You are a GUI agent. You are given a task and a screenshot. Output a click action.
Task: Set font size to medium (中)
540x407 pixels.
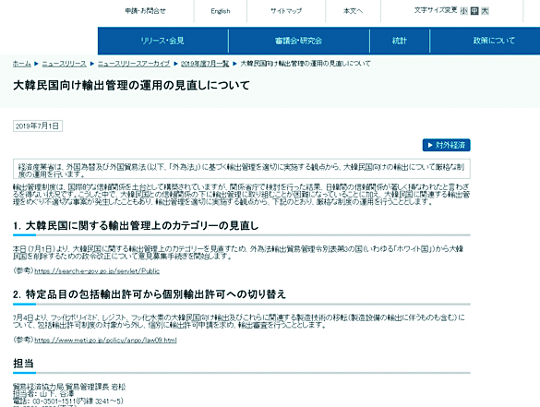(x=475, y=11)
